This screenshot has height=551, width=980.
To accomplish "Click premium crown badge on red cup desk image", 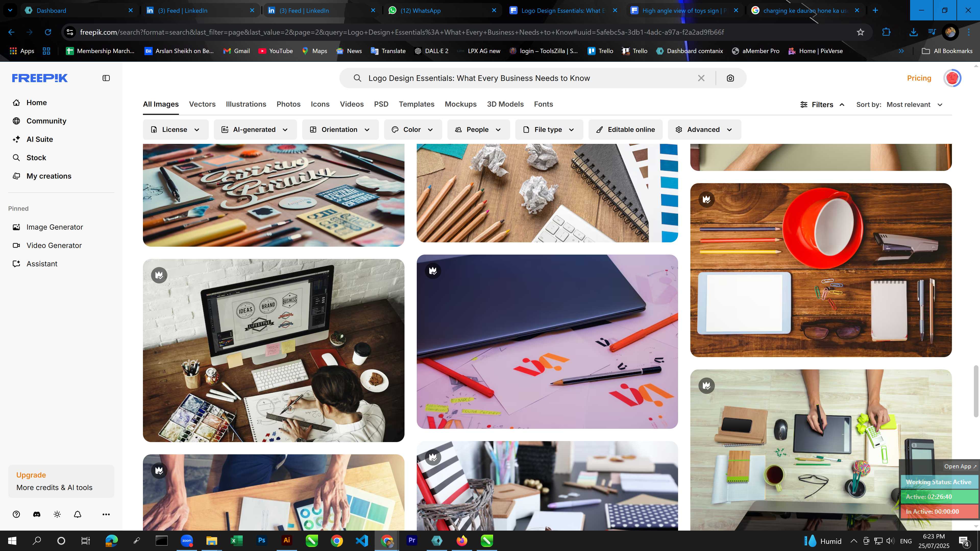I will click(x=706, y=199).
